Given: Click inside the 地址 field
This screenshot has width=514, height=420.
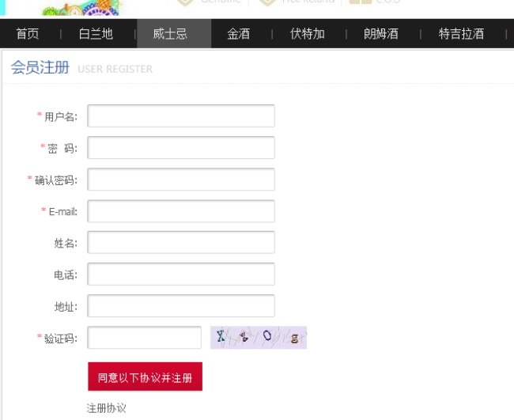Looking at the screenshot, I should tap(181, 306).
